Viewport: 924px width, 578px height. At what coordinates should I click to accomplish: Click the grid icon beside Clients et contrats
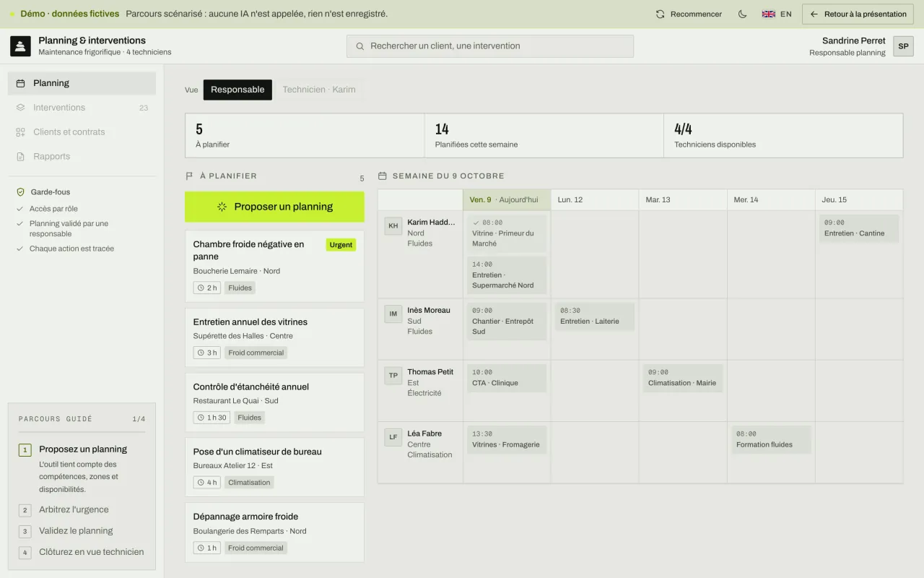pyautogui.click(x=20, y=132)
